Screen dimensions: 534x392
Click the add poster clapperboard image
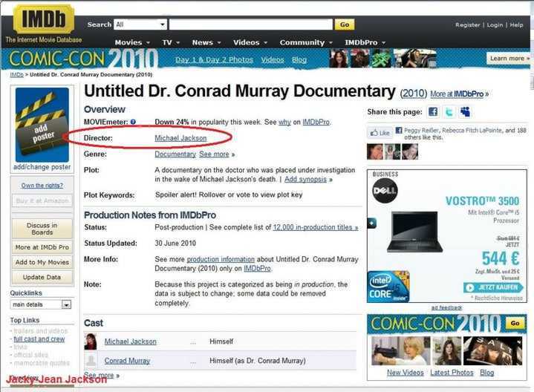[42, 125]
